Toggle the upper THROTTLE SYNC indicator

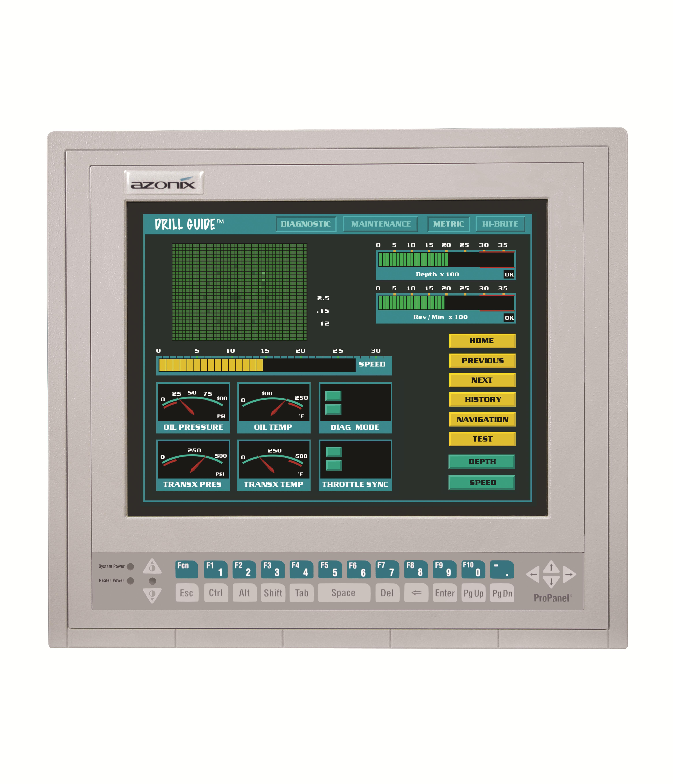[x=334, y=452]
